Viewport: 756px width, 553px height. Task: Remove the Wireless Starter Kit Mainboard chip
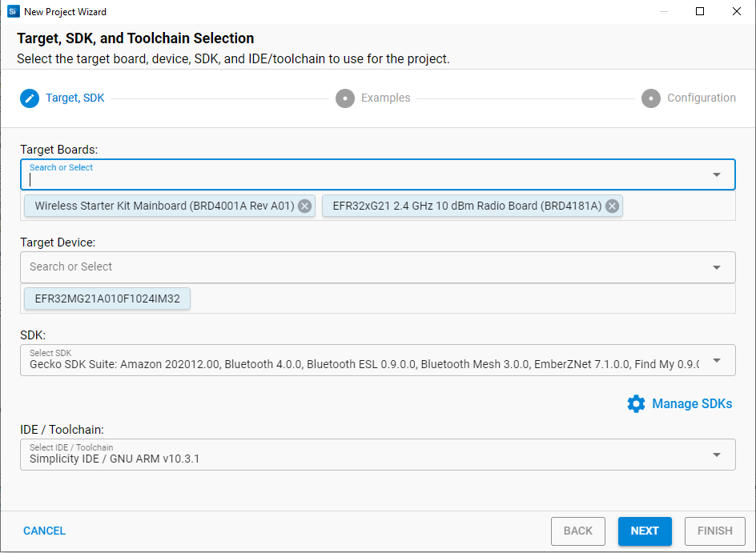[304, 206]
